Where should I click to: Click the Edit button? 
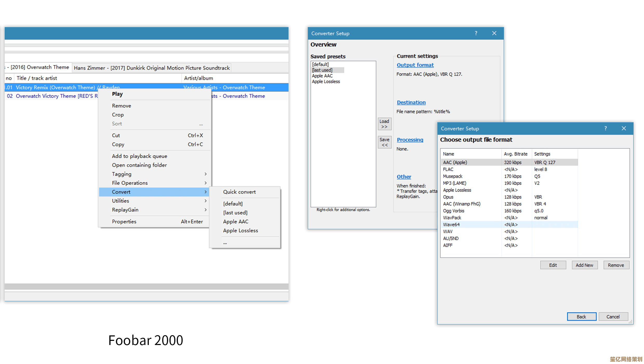click(x=553, y=265)
